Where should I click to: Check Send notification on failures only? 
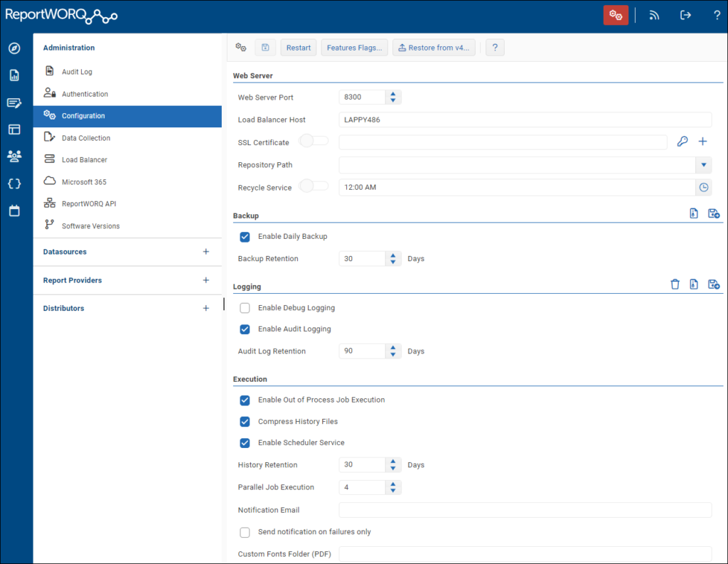click(x=245, y=532)
